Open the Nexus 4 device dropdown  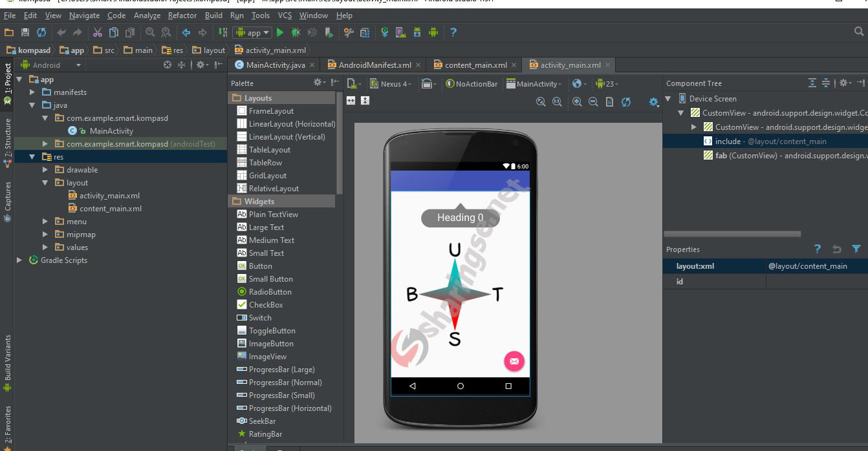pyautogui.click(x=389, y=83)
